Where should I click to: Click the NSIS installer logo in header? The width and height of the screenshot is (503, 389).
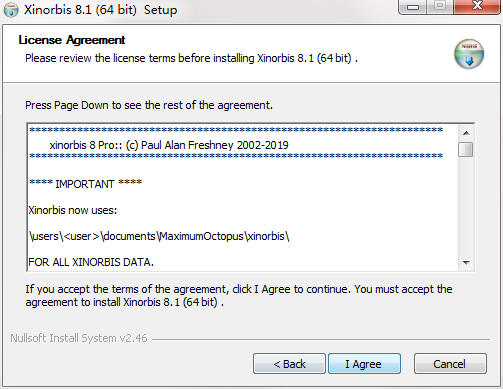pyautogui.click(x=469, y=54)
